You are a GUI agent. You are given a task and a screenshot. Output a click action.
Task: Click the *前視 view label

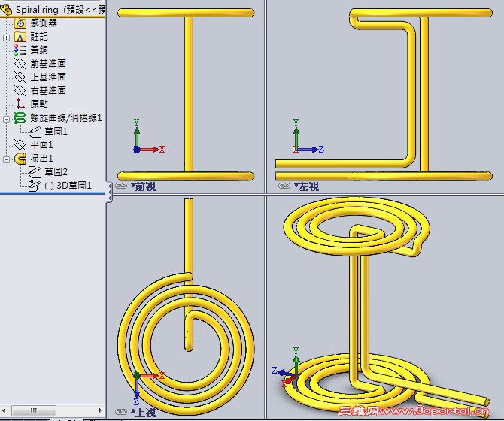pos(143,186)
